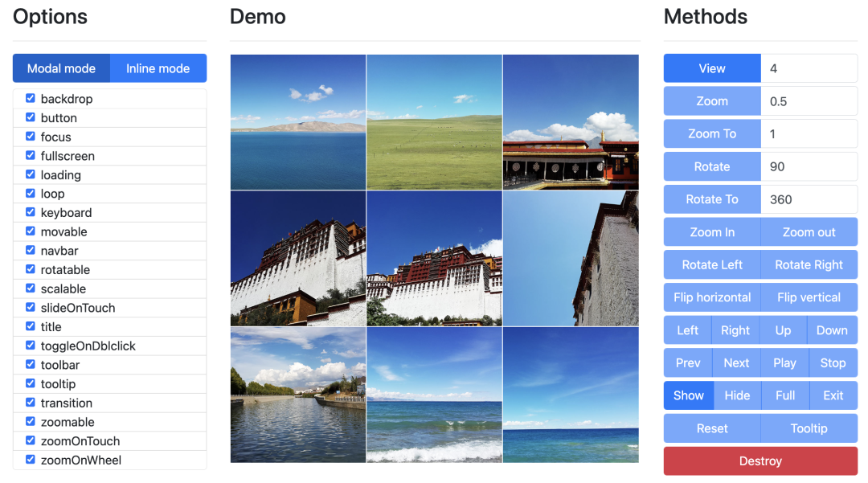This screenshot has height=483, width=868.
Task: Click Zoom out
Action: pyautogui.click(x=809, y=231)
